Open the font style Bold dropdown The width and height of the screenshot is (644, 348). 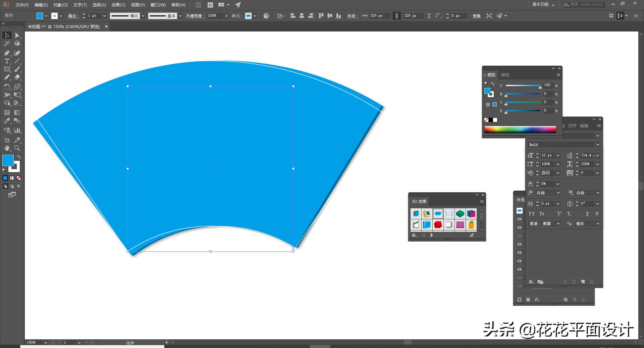pyautogui.click(x=597, y=145)
